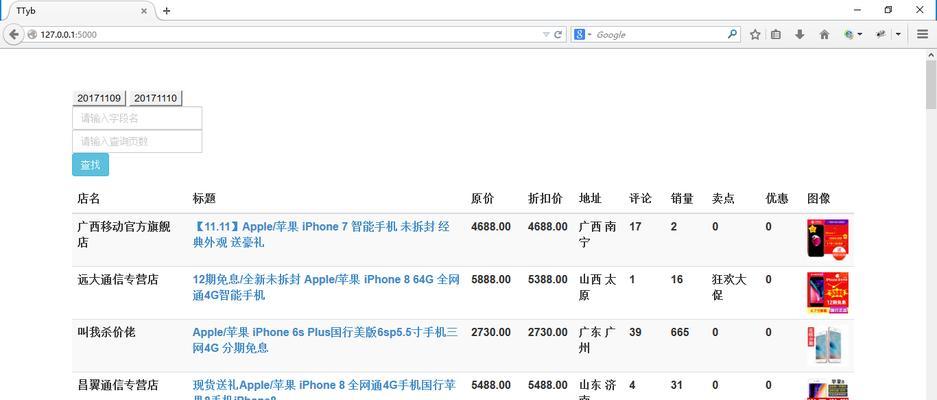Click the extension icon beside the overflow arrow

[880, 35]
